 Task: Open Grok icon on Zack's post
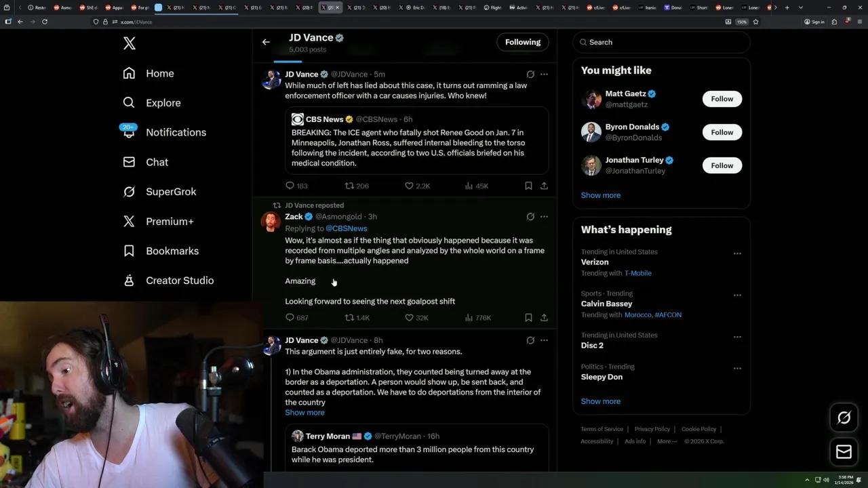[x=530, y=217]
